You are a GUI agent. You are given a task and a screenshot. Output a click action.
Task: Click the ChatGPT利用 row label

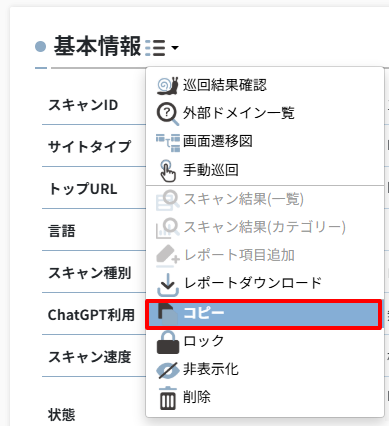coord(91,315)
